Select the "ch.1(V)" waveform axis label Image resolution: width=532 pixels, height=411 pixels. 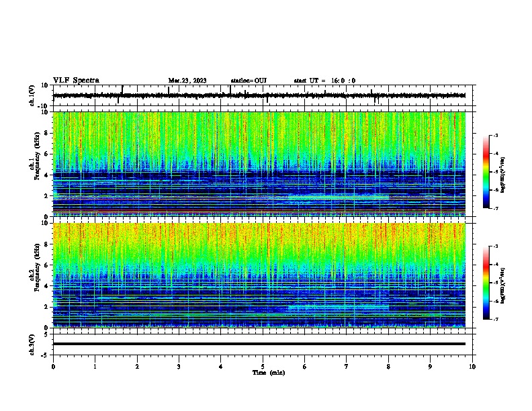tap(32, 95)
